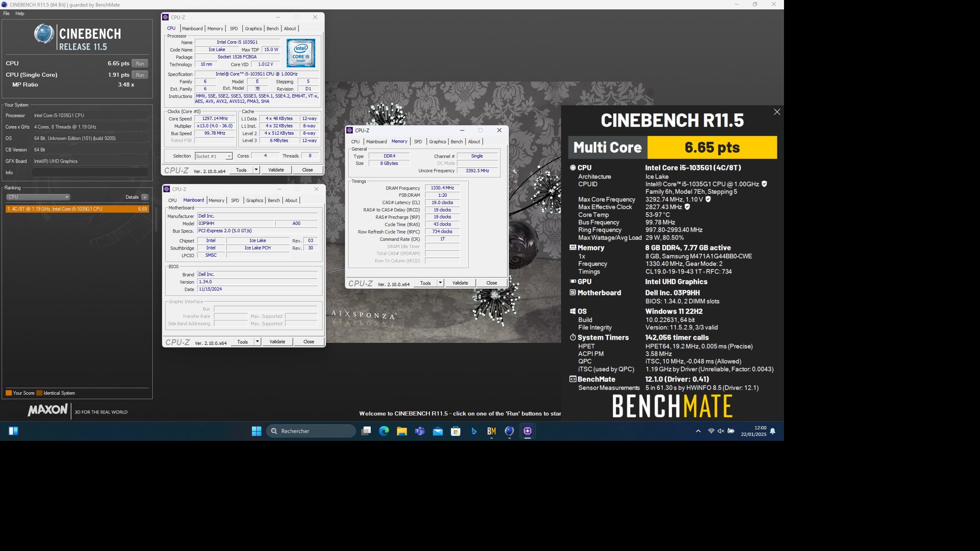Open File Explorer from taskbar
The height and width of the screenshot is (551, 980).
coord(402,431)
